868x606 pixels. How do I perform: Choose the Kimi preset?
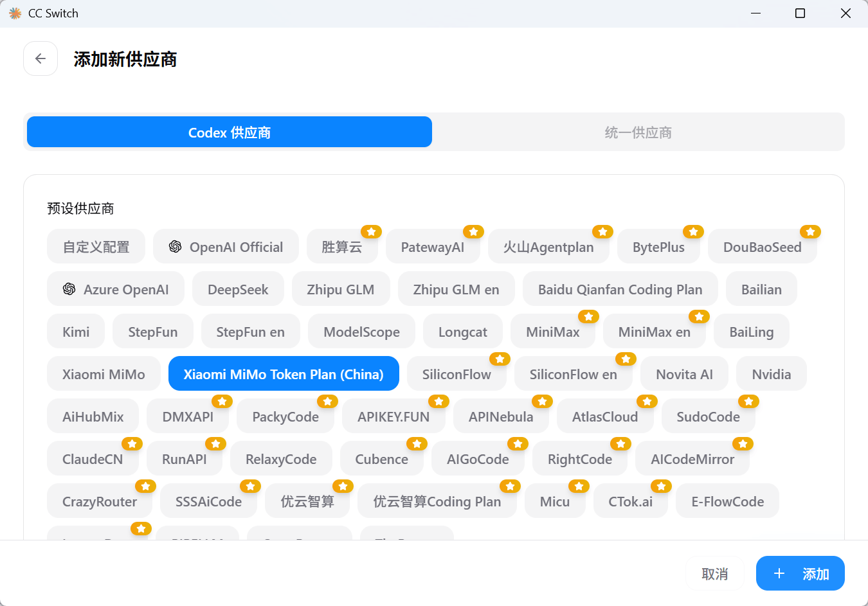pyautogui.click(x=76, y=332)
